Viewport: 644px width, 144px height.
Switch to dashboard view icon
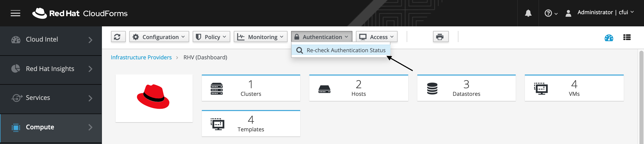point(609,38)
